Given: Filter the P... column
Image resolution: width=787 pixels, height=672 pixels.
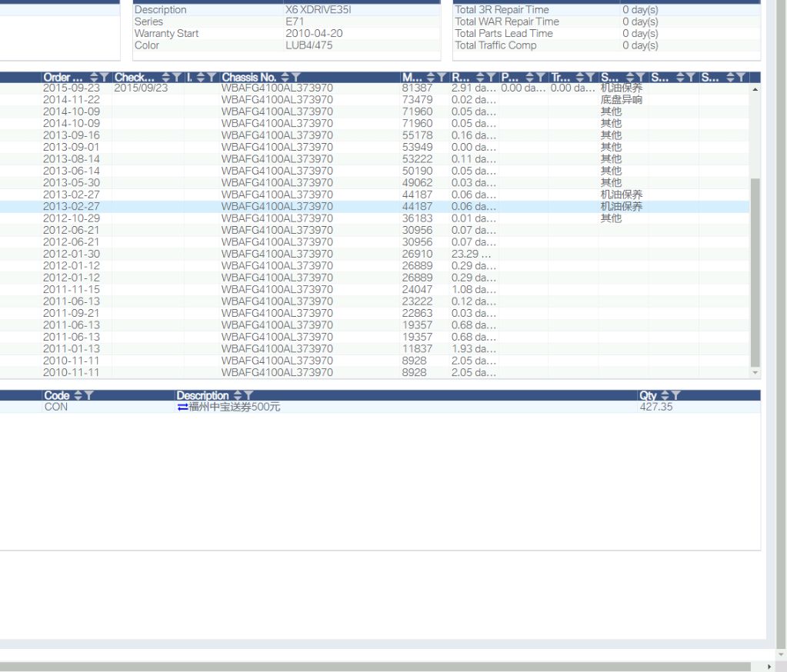Looking at the screenshot, I should 541,77.
